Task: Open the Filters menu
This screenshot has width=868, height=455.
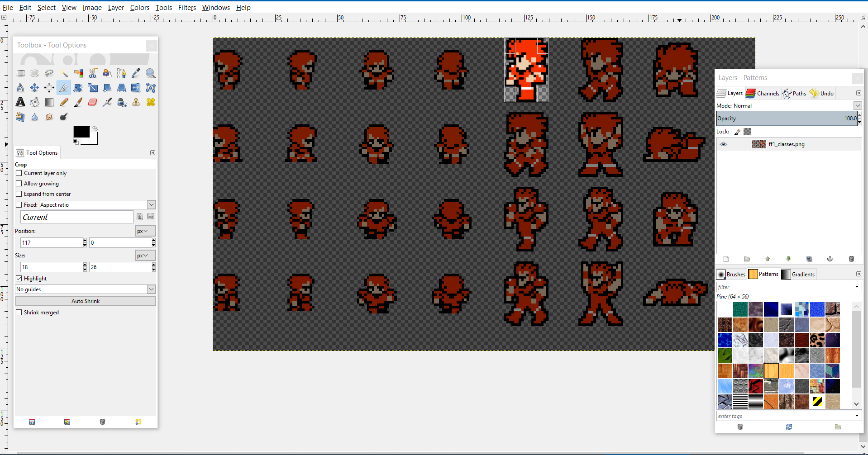Action: coord(187,8)
